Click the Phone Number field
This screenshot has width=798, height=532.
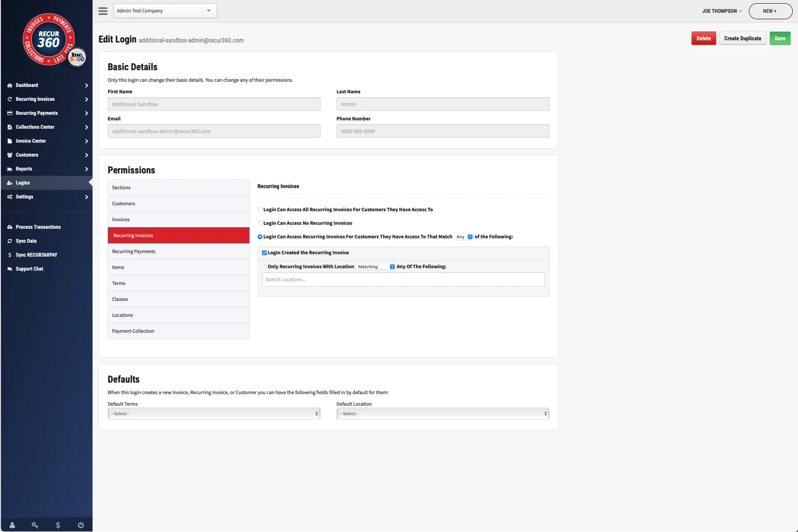coord(442,131)
